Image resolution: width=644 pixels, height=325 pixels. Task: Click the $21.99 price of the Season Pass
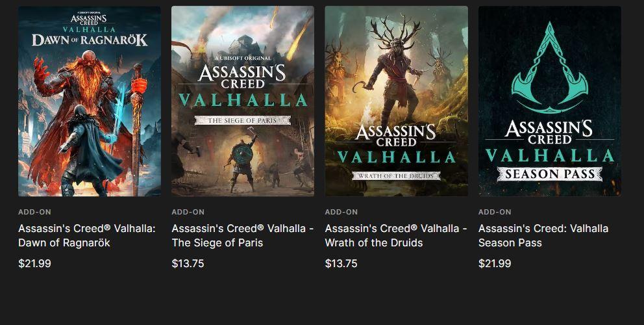495,263
